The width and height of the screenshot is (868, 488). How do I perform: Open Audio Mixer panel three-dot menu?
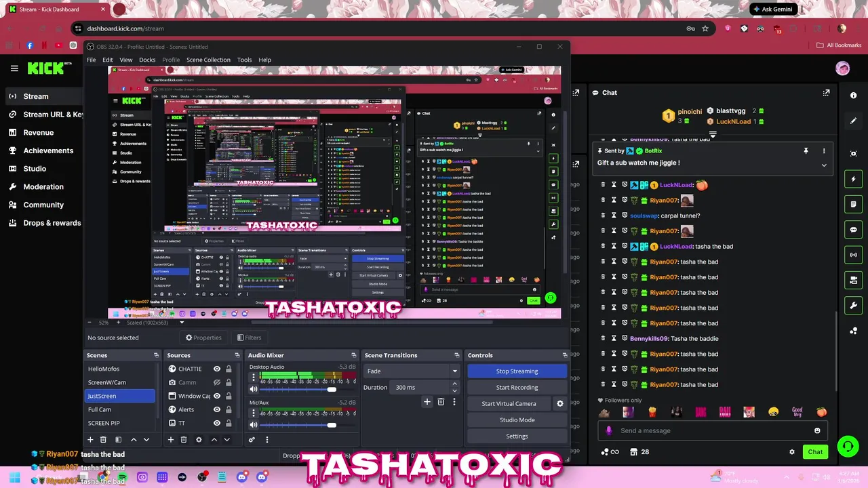[267, 440]
